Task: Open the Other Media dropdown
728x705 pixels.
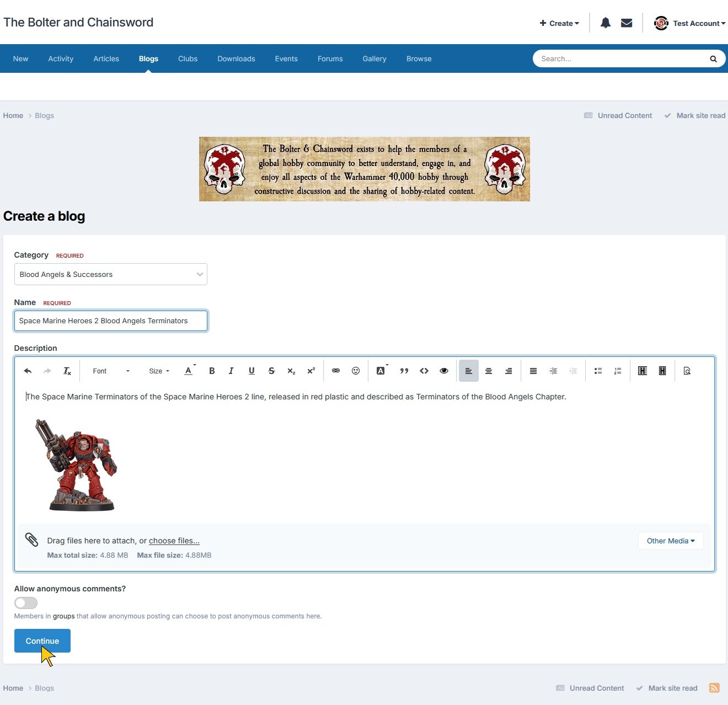Action: pyautogui.click(x=670, y=541)
